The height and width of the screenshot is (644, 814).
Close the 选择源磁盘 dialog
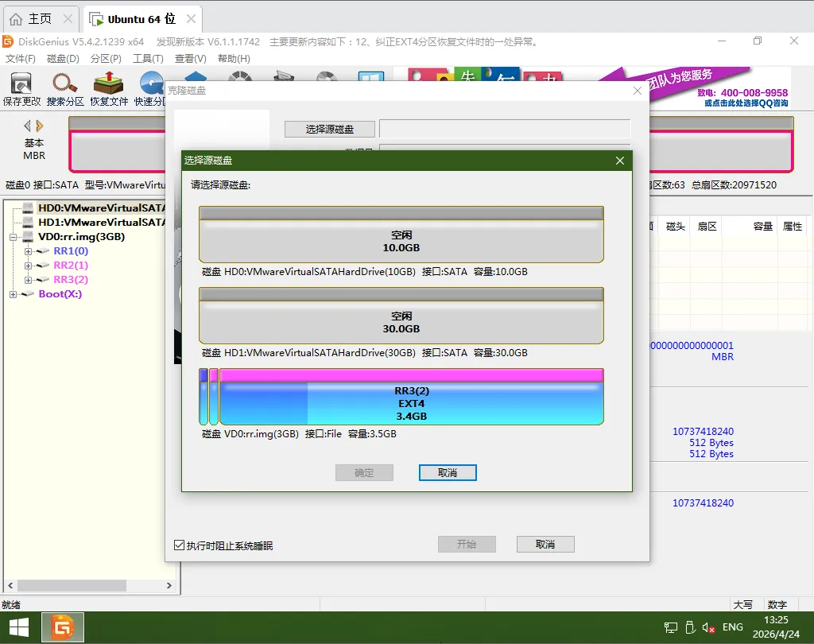620,161
